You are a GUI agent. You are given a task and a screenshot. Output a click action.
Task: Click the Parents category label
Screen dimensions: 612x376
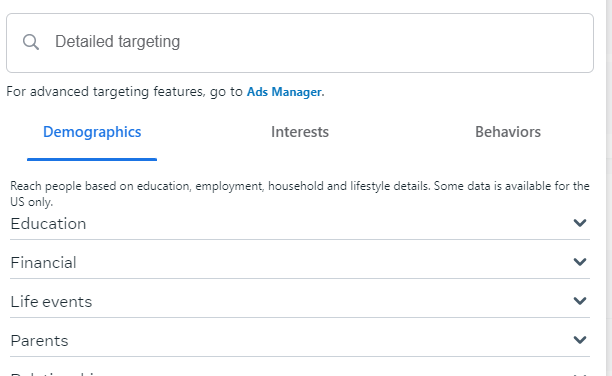pos(39,341)
